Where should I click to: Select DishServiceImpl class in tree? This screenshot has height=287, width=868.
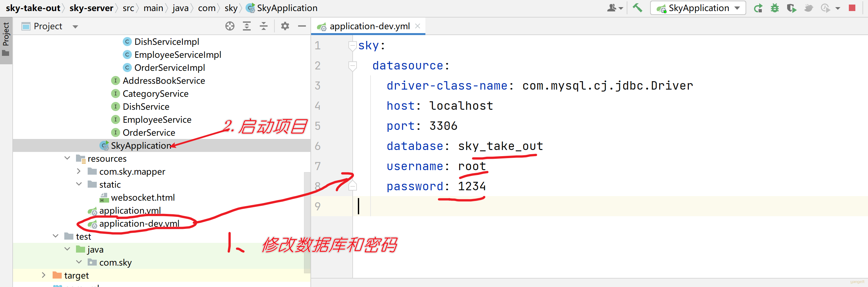click(167, 42)
